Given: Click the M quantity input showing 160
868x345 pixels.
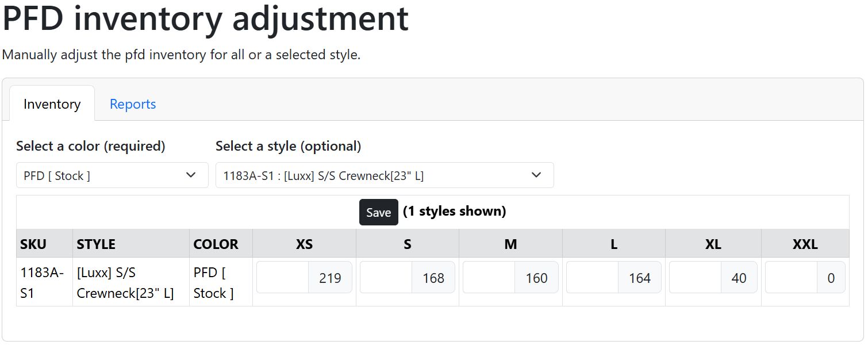Looking at the screenshot, I should tap(510, 277).
